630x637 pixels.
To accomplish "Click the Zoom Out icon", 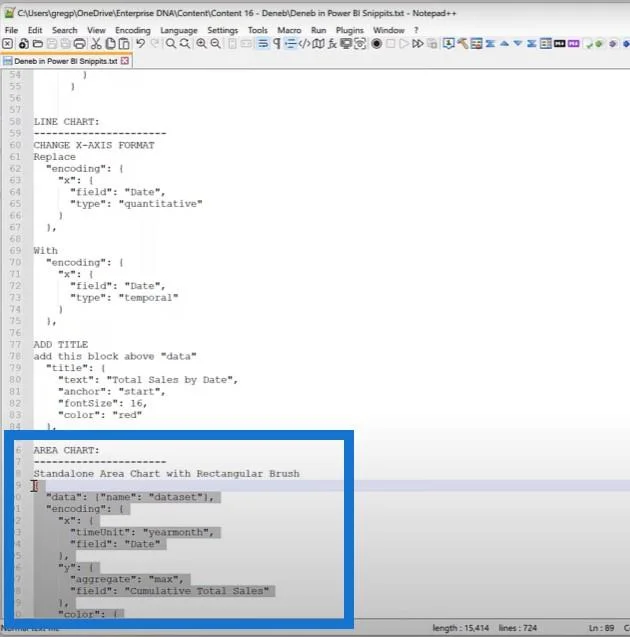I will (215, 43).
